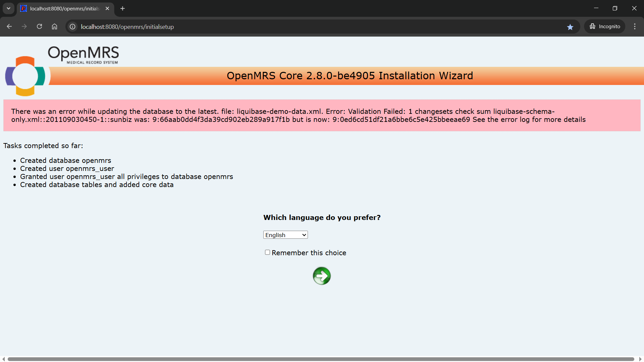
Task: Close the localhost openmrs tab
Action: [107, 8]
